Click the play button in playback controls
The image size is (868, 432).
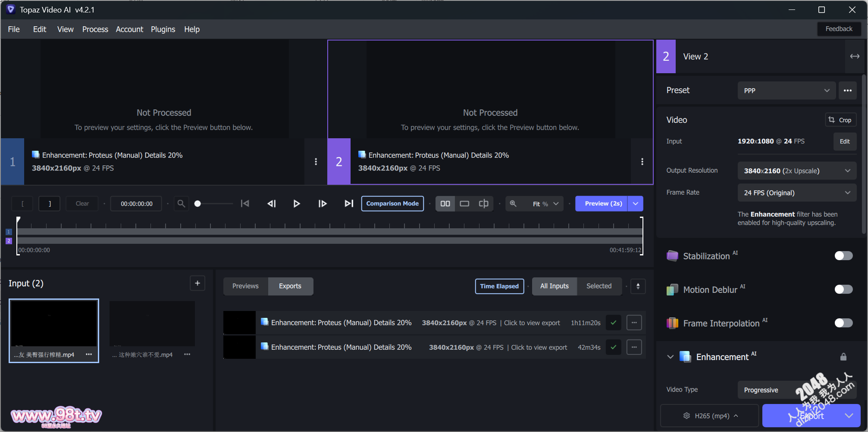[x=296, y=204]
